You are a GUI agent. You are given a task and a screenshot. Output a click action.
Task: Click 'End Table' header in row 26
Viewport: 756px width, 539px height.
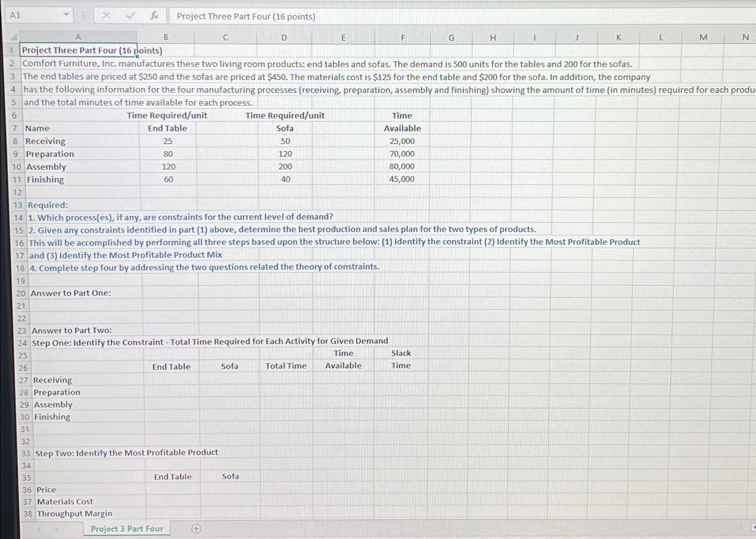coord(171,367)
